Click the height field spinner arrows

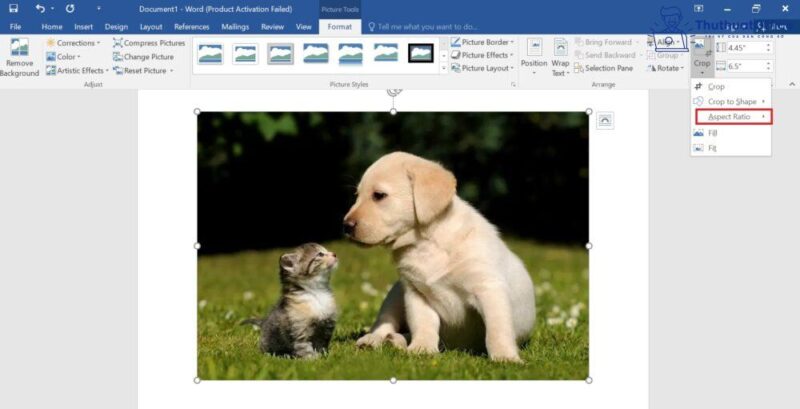pos(769,47)
